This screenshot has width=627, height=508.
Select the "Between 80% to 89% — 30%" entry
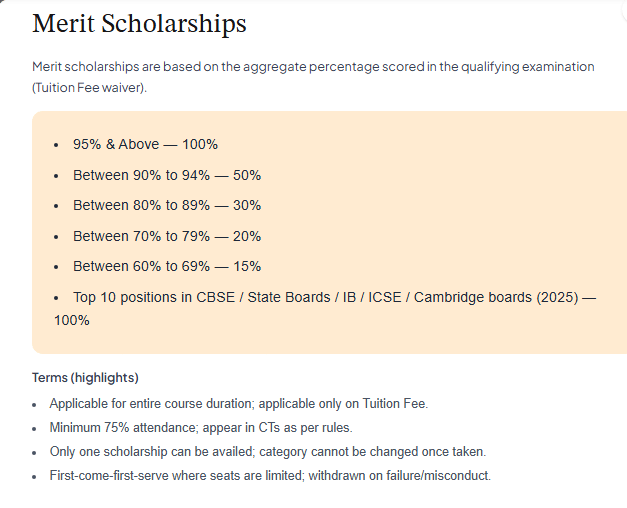click(166, 205)
